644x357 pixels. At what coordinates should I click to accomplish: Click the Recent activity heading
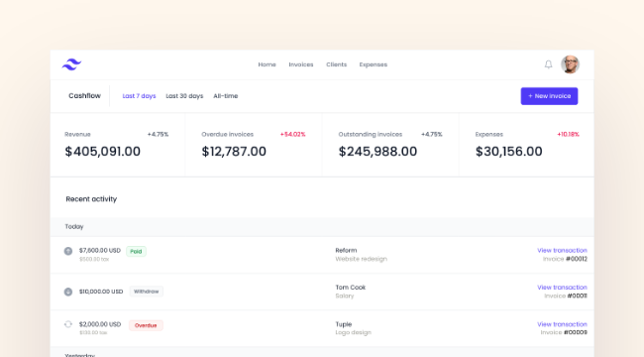(x=91, y=199)
